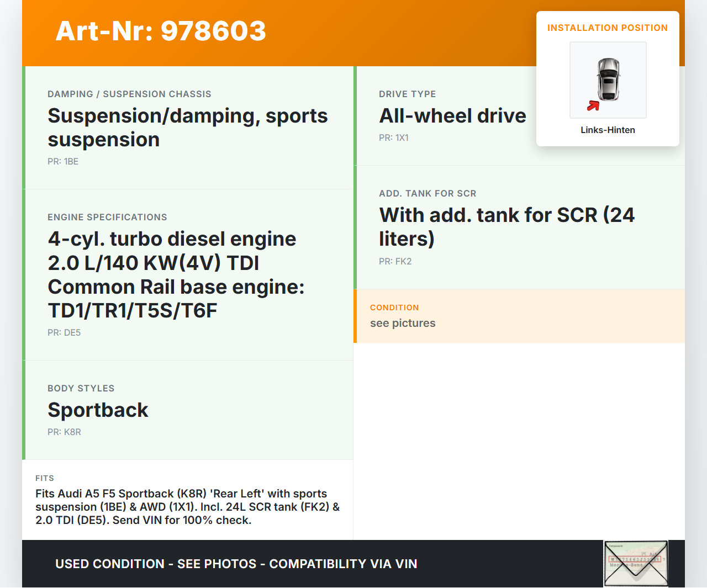This screenshot has width=707, height=588.
Task: Click the Installation Position title
Action: point(607,28)
